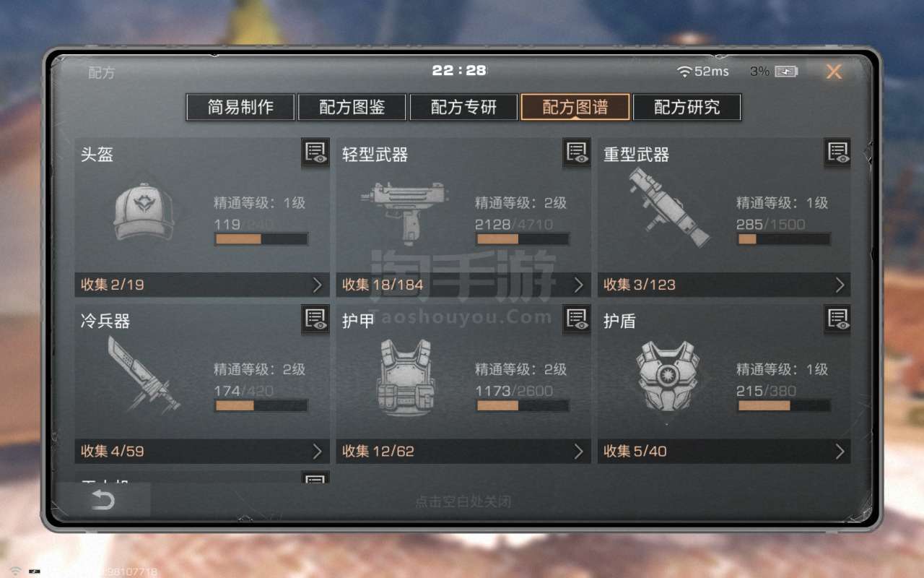The height and width of the screenshot is (578, 924).
Task: Click the 护甲 mastery progress bar
Action: (523, 405)
